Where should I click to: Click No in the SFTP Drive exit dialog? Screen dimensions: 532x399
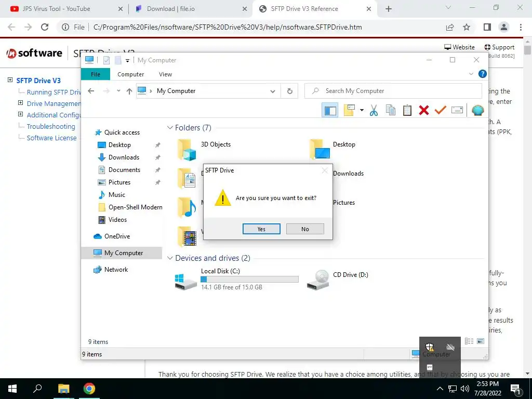point(305,229)
